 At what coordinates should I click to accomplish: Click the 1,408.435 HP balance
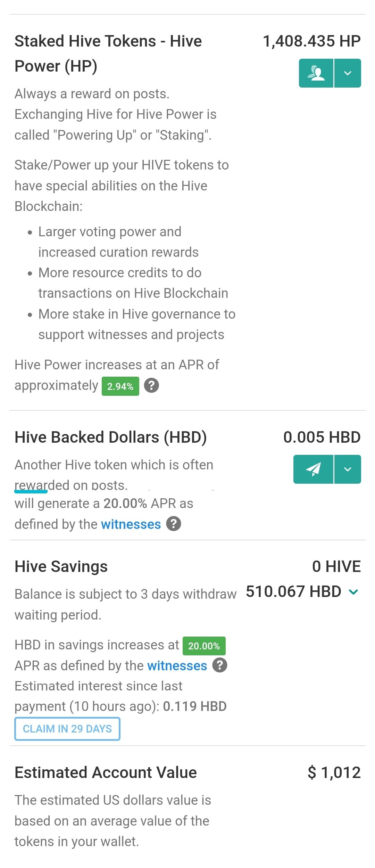(x=312, y=41)
